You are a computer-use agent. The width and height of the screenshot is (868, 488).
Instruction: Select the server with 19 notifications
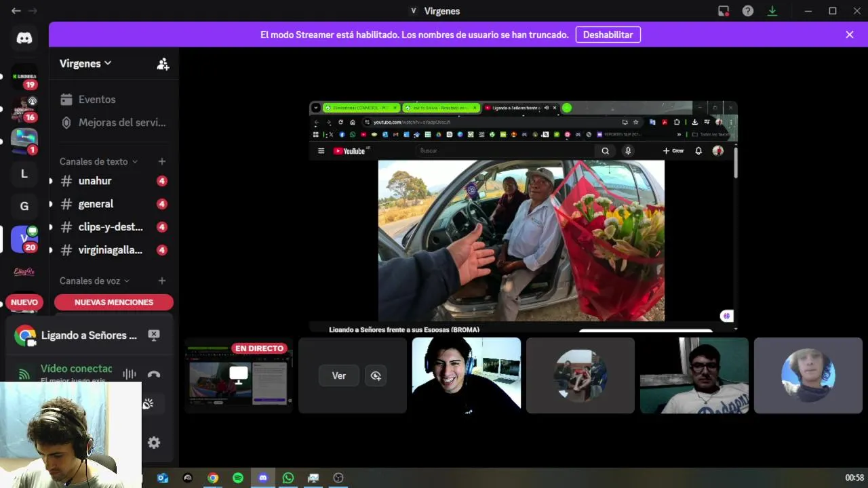[24, 77]
